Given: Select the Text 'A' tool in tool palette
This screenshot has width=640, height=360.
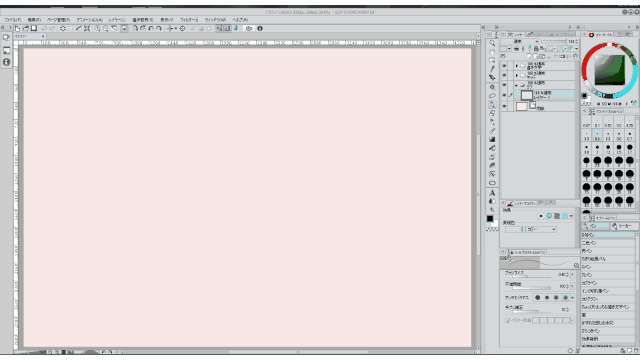Looking at the screenshot, I should [492, 192].
